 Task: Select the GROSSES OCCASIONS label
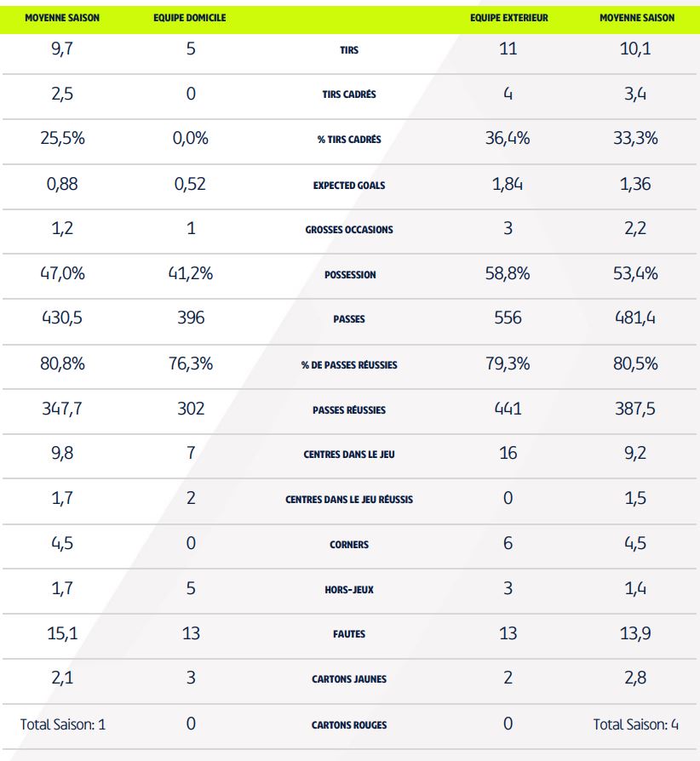coord(349,230)
